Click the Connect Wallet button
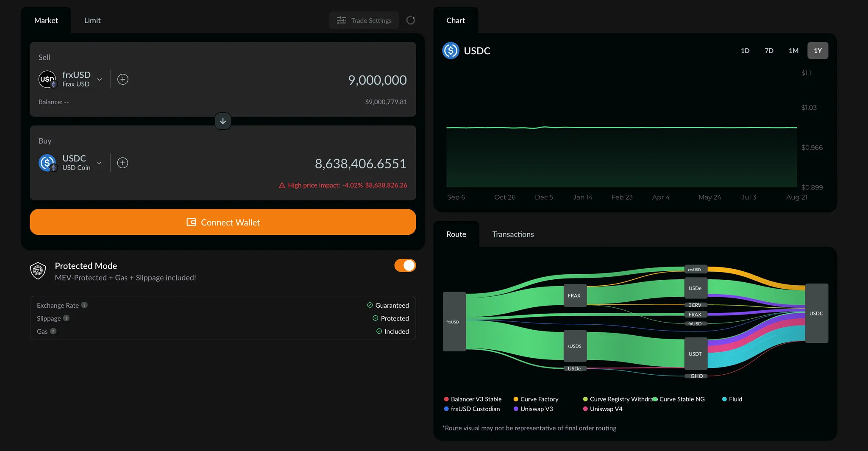Image resolution: width=868 pixels, height=451 pixels. pyautogui.click(x=223, y=222)
